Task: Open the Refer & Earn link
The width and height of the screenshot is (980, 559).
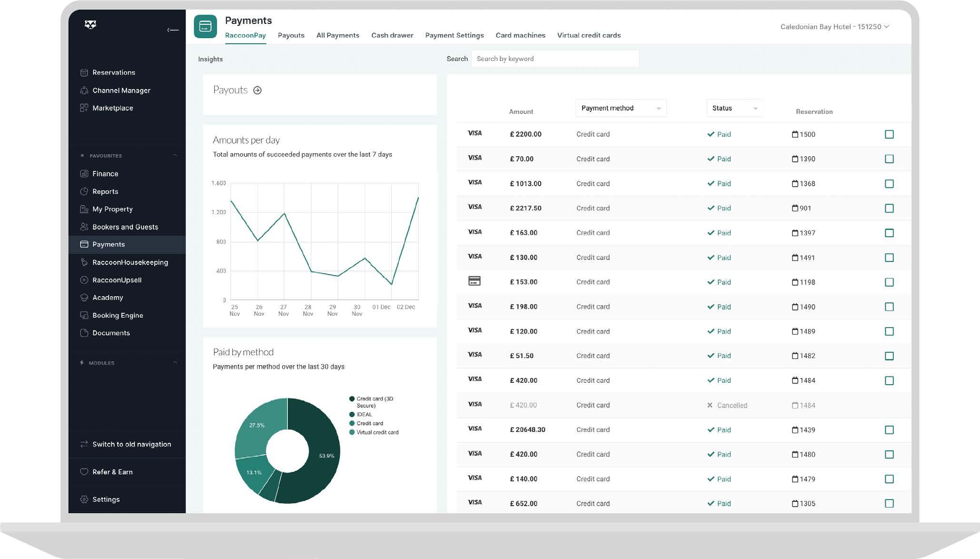Action: (112, 472)
